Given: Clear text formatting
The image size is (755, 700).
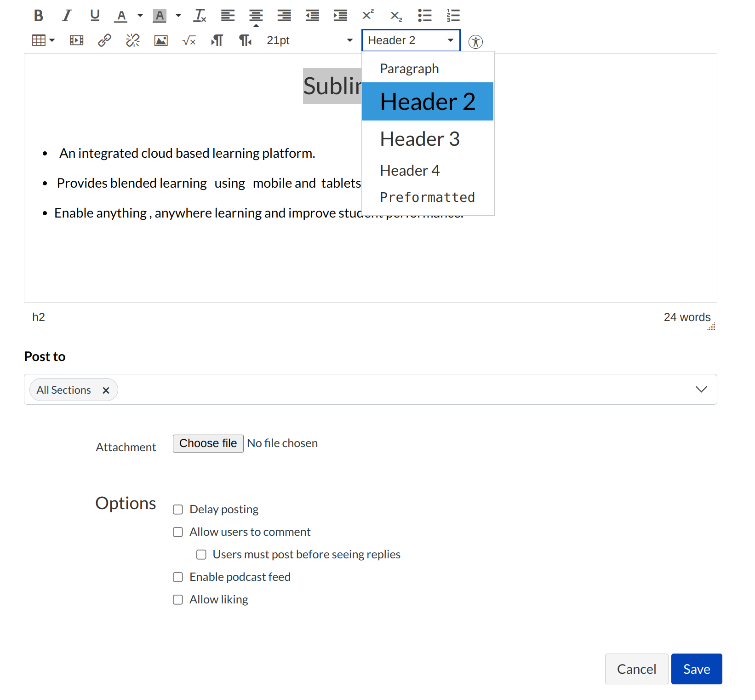Looking at the screenshot, I should click(200, 15).
